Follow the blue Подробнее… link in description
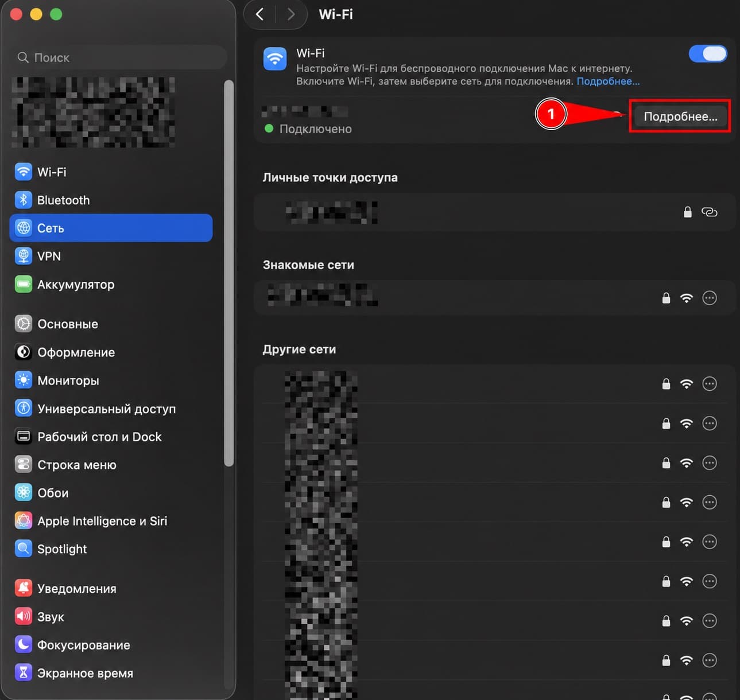Viewport: 740px width, 700px height. coord(608,81)
